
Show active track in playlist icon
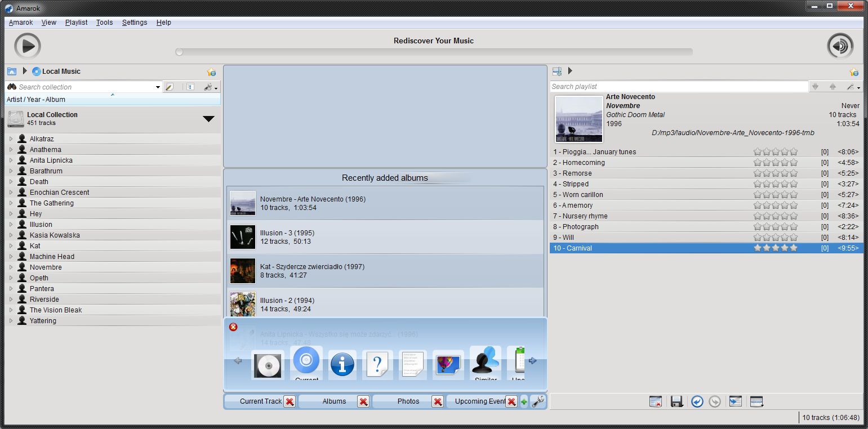pos(735,401)
